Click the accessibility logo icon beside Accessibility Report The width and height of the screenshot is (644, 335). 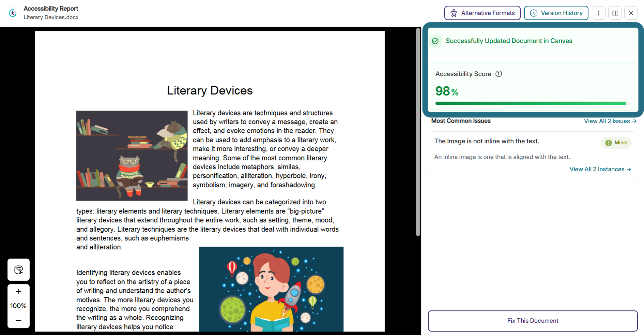tap(13, 13)
